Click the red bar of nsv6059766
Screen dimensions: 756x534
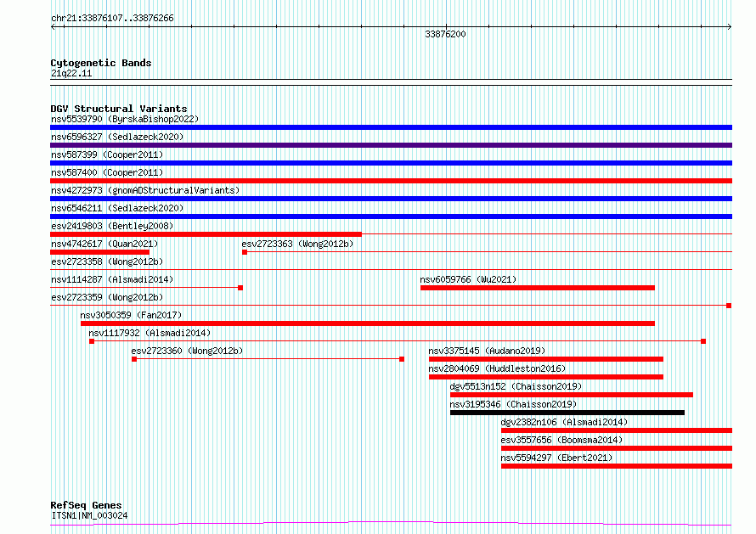pyautogui.click(x=538, y=288)
